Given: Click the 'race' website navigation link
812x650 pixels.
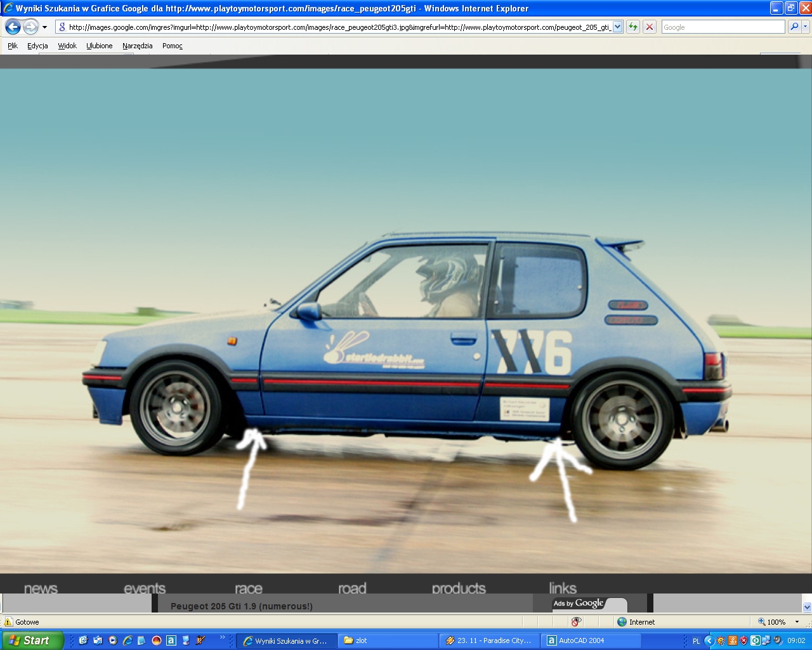Looking at the screenshot, I should pos(248,588).
